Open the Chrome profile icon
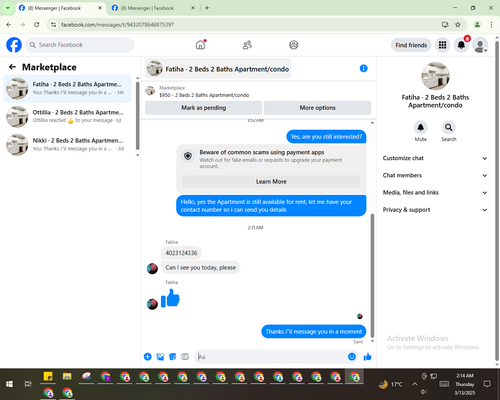500x400 pixels. pos(477,25)
